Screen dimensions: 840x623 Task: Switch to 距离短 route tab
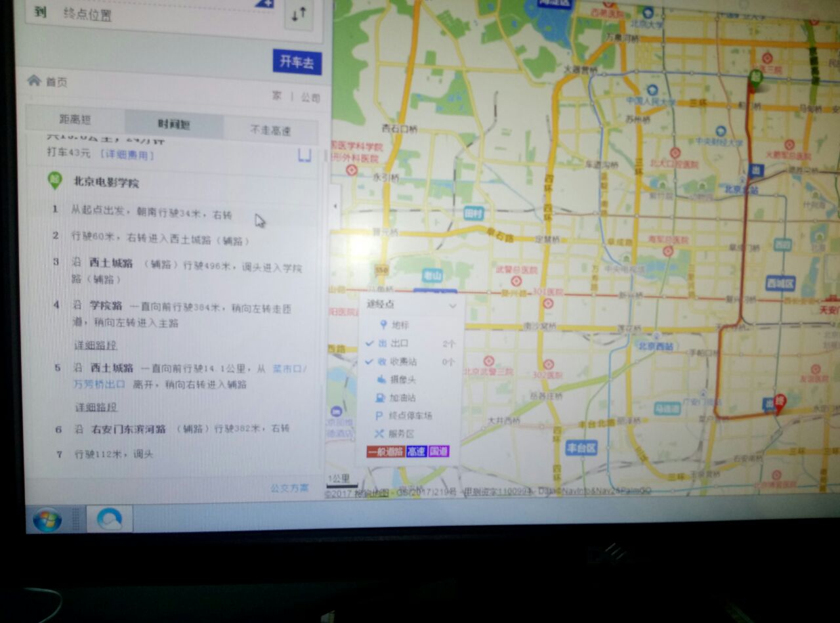(75, 119)
